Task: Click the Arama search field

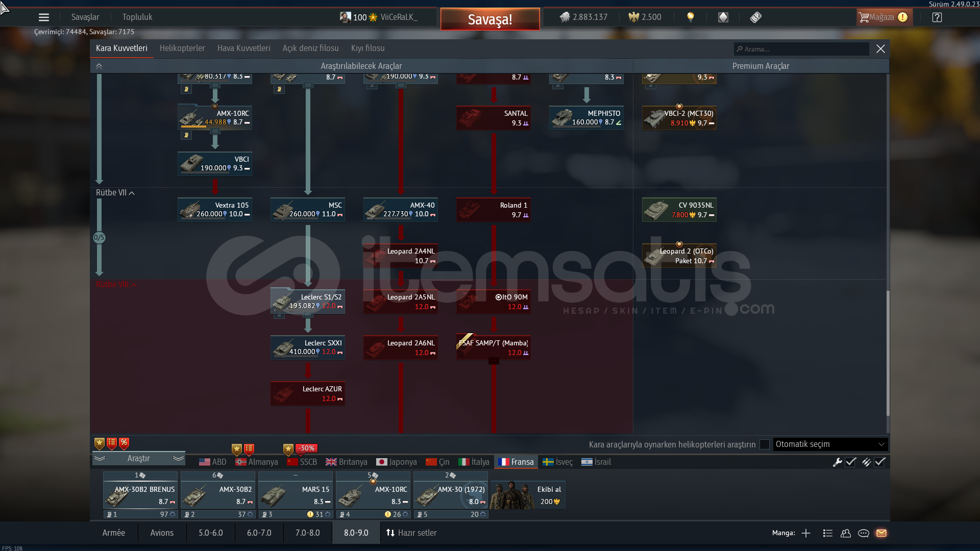Action: pos(801,49)
